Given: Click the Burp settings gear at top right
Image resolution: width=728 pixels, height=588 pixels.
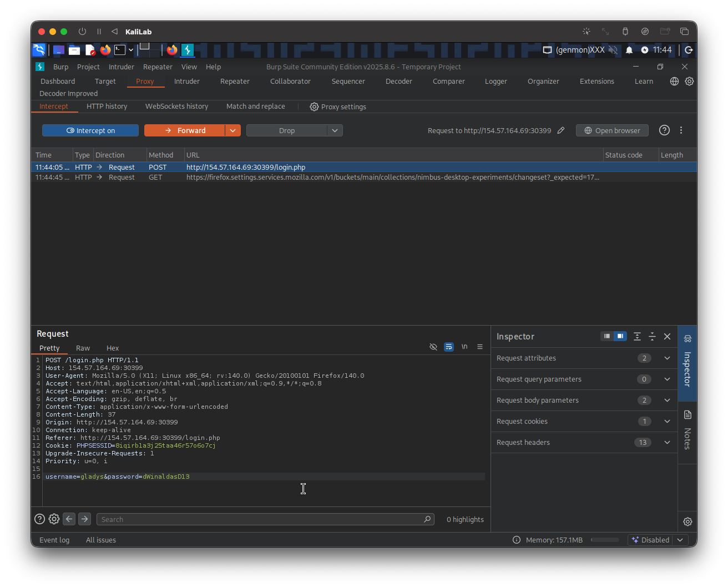Looking at the screenshot, I should (x=689, y=81).
